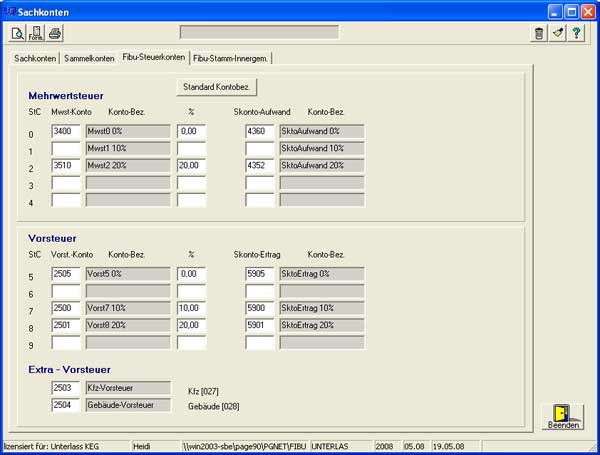Click the SktoErtrag 20% description field
Image resolution: width=600 pixels, height=455 pixels.
[x=322, y=325]
